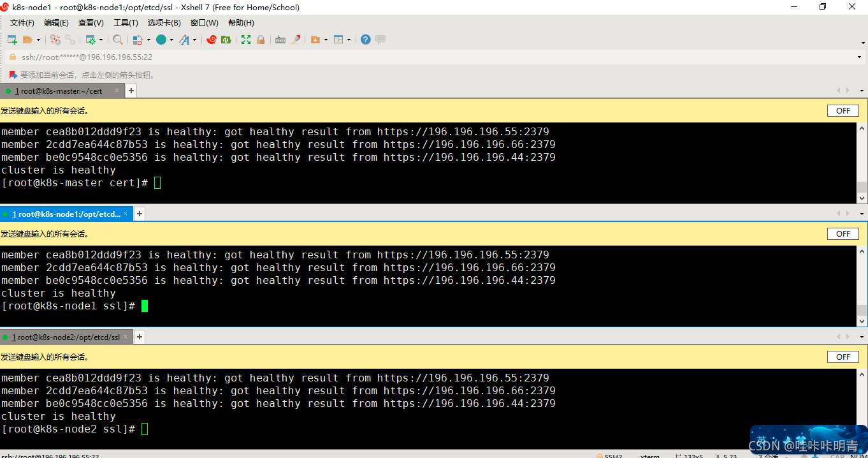Open the 窗口(W) menu
The image size is (868, 458).
tap(204, 23)
